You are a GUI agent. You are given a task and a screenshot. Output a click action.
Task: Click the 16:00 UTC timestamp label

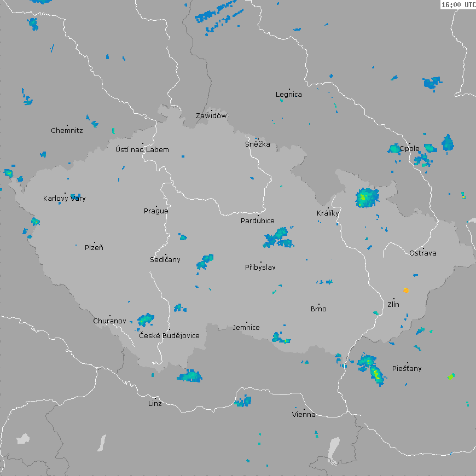click(458, 4)
